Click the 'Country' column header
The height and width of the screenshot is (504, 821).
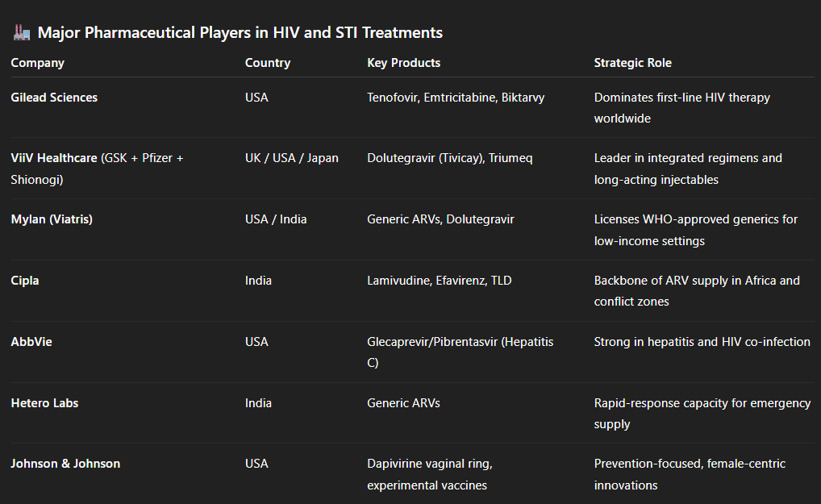point(268,63)
